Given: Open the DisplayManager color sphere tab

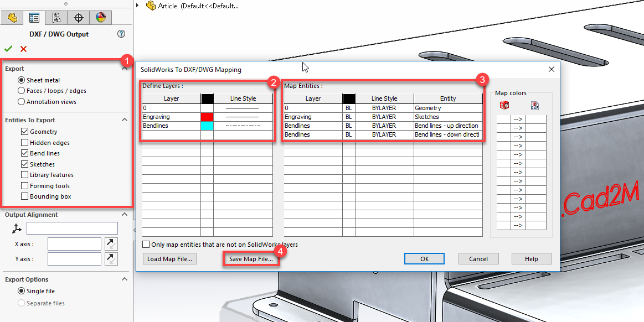Looking at the screenshot, I should [101, 18].
